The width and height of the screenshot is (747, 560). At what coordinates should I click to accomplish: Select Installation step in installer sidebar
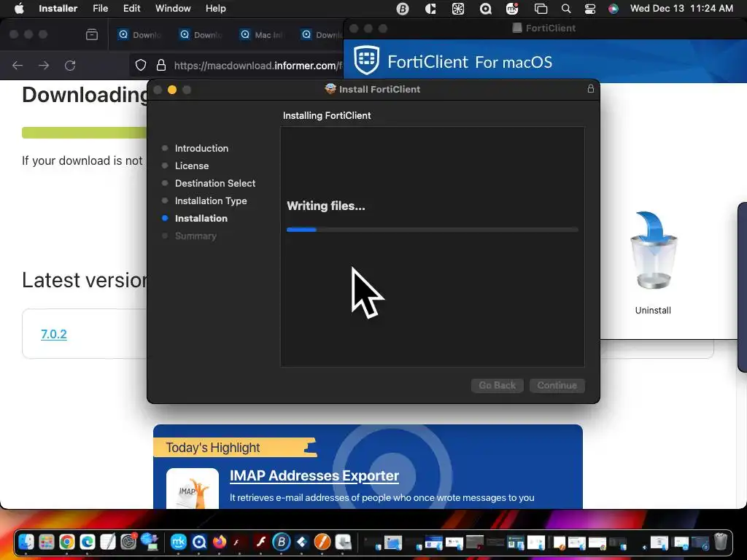click(201, 218)
